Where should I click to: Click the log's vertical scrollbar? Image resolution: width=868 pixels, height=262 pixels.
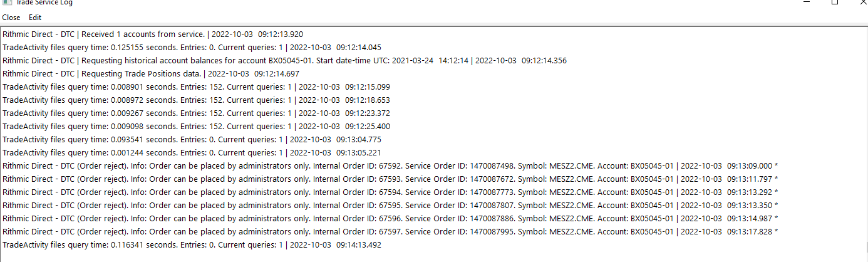pos(864,138)
